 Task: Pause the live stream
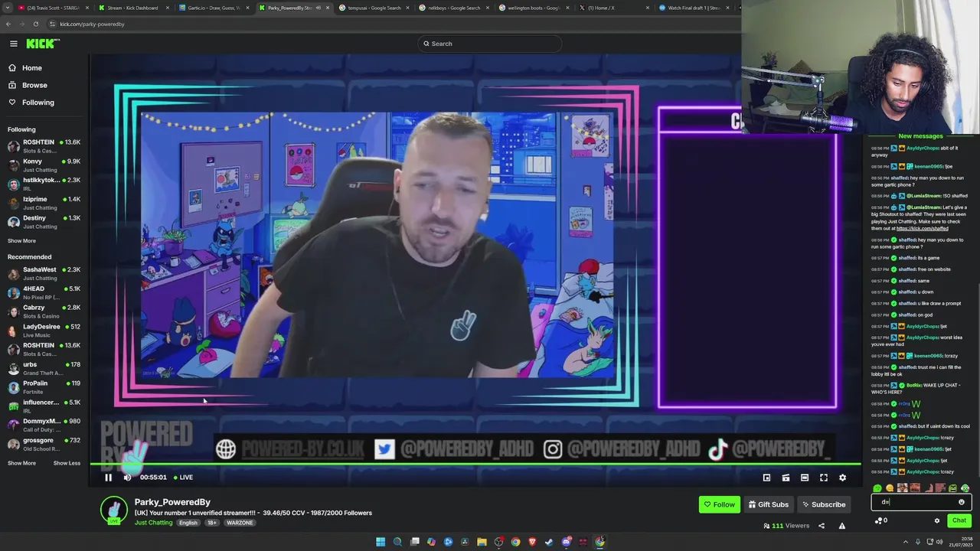tap(108, 478)
